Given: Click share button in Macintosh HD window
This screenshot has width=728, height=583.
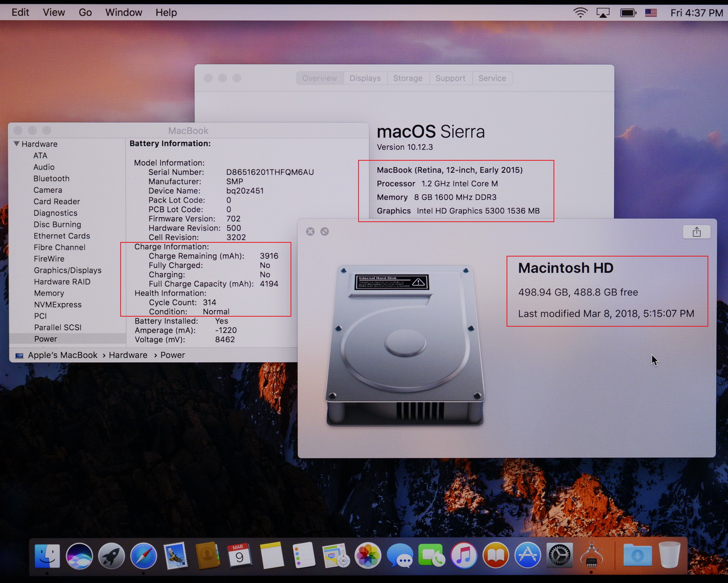Looking at the screenshot, I should click(697, 232).
